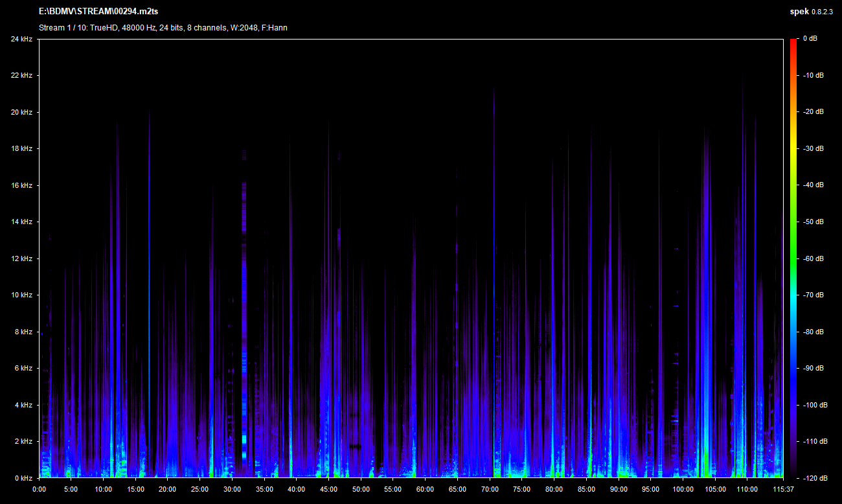Select the 24 kHz frequency axis label
This screenshot has height=504, width=842.
coord(21,39)
